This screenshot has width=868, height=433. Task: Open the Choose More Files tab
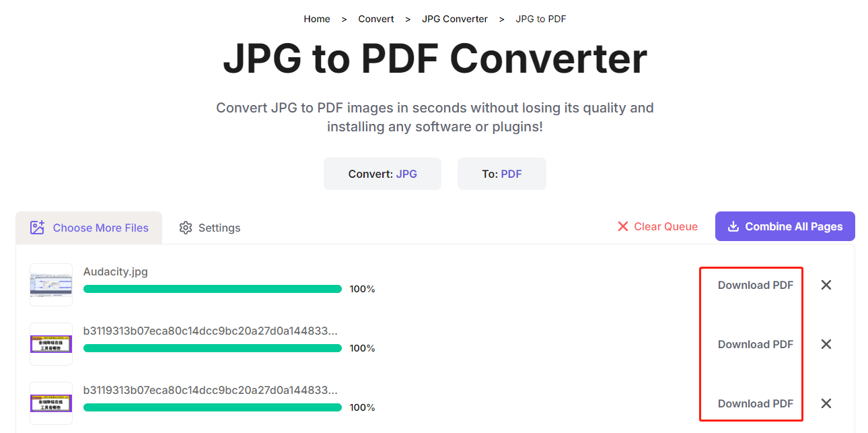click(x=89, y=228)
